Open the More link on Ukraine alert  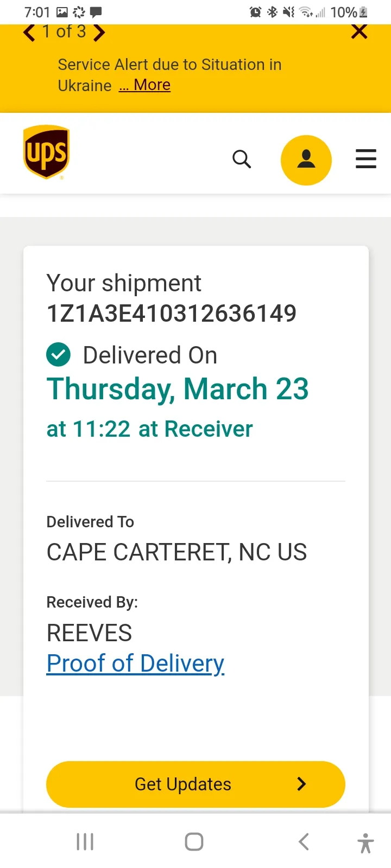tap(145, 85)
